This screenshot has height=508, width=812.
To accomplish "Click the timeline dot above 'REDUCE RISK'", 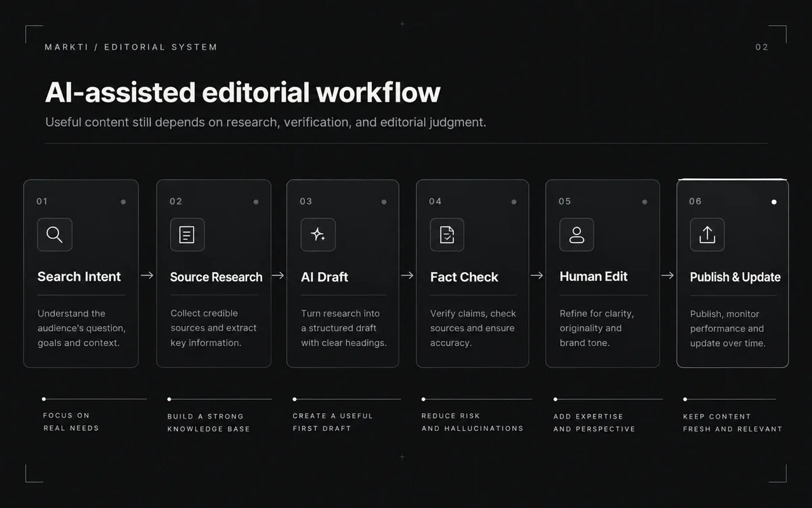I will pyautogui.click(x=423, y=399).
